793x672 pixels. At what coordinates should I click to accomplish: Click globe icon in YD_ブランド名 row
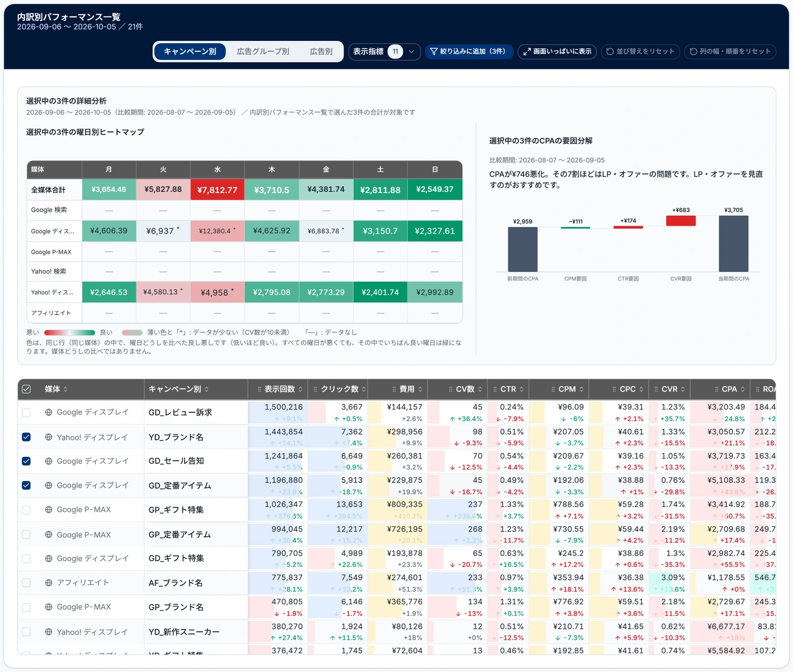click(x=49, y=437)
